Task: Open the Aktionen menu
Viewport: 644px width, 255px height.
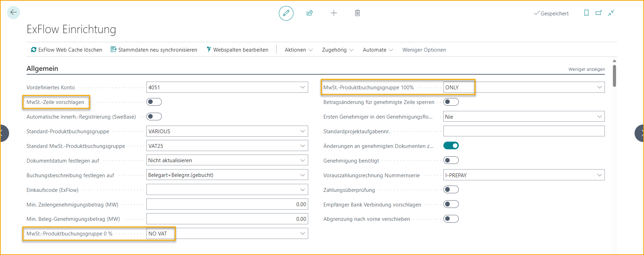Action: (x=298, y=50)
